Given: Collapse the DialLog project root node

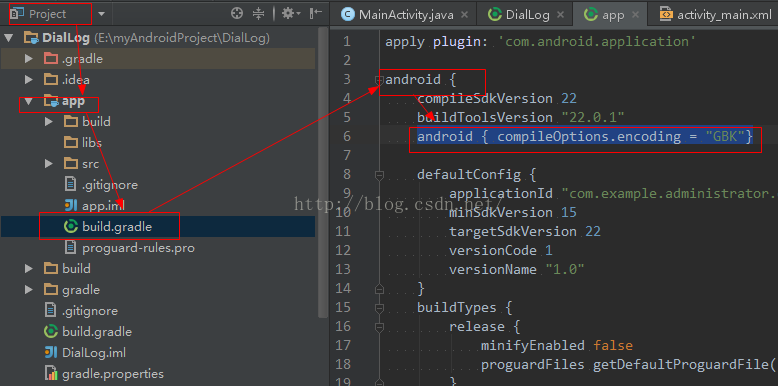Looking at the screenshot, I should click(x=9, y=38).
